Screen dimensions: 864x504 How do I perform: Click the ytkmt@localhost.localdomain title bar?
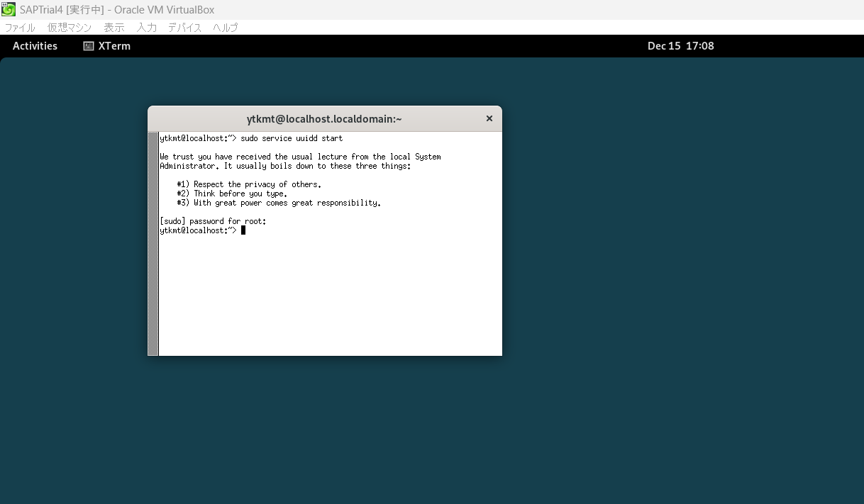pyautogui.click(x=323, y=118)
